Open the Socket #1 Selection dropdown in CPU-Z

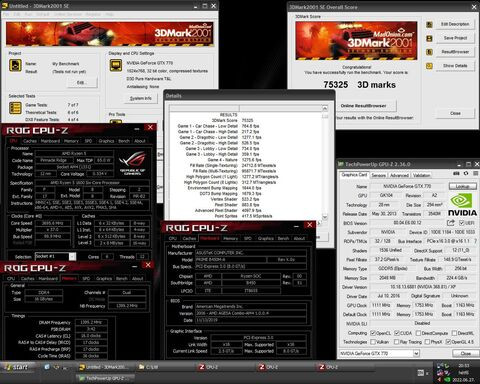click(72, 256)
